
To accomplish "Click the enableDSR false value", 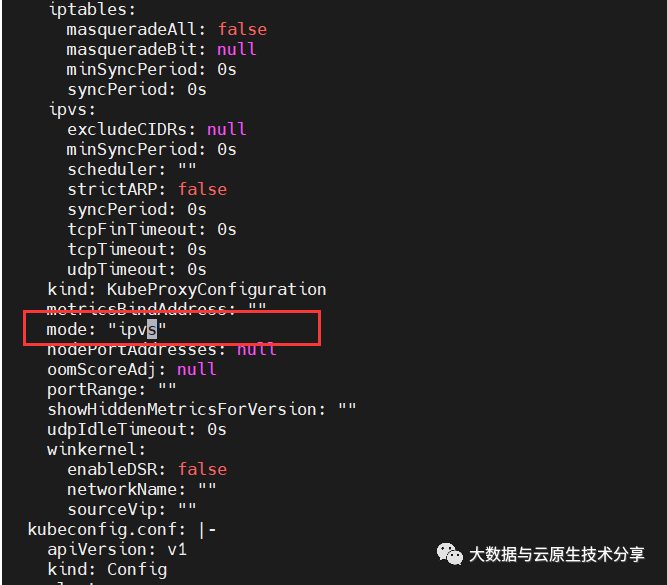I will (202, 469).
